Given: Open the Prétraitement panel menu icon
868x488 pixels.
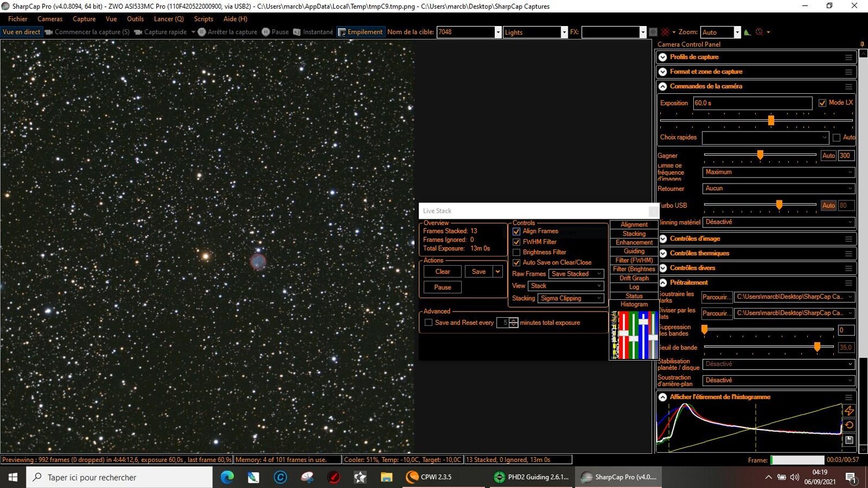Looking at the screenshot, I should pos(848,282).
